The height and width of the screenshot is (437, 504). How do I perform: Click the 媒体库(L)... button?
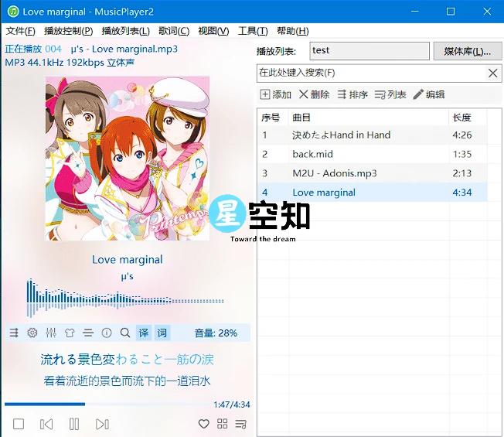point(468,51)
